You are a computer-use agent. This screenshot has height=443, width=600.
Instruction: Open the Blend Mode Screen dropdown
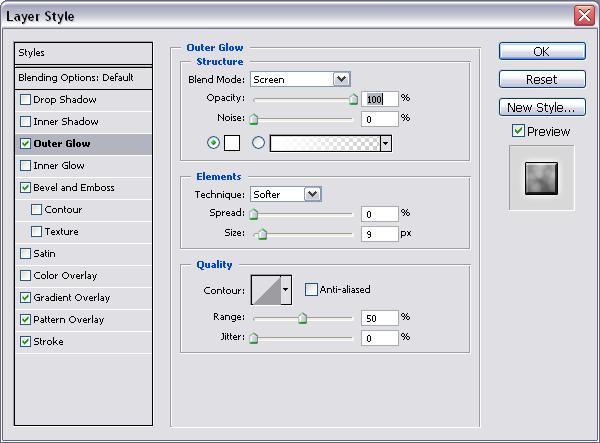(341, 80)
